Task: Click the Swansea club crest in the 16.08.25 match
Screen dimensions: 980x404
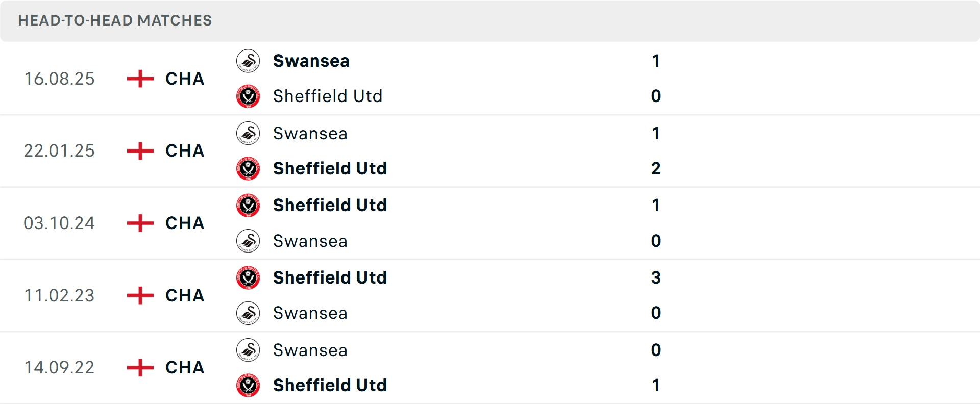Action: click(248, 60)
